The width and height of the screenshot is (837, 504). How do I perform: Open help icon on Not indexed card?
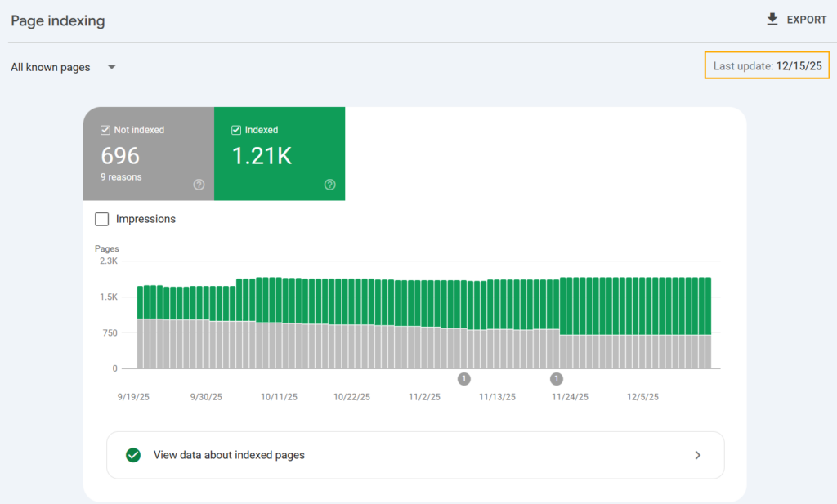point(199,185)
